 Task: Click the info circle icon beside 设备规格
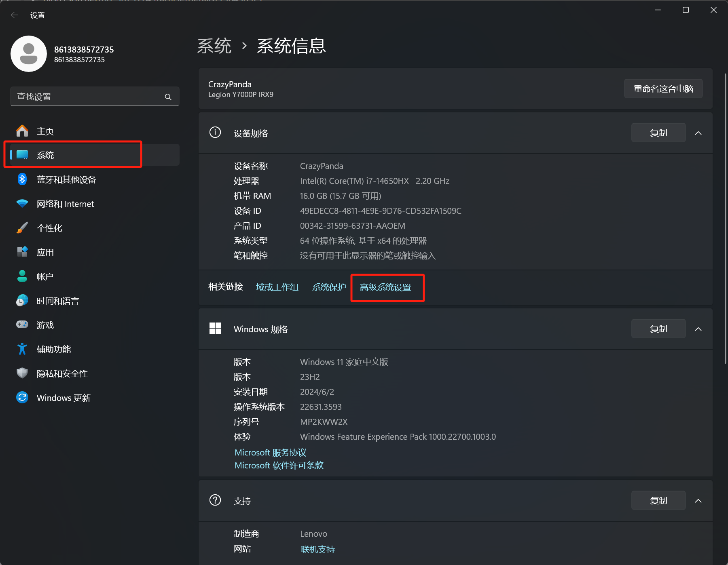[215, 132]
